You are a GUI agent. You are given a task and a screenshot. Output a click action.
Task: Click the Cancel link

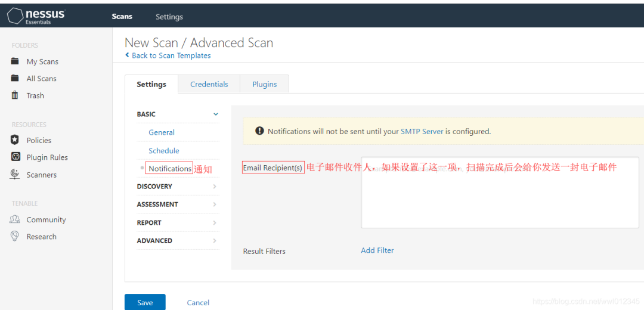point(198,303)
